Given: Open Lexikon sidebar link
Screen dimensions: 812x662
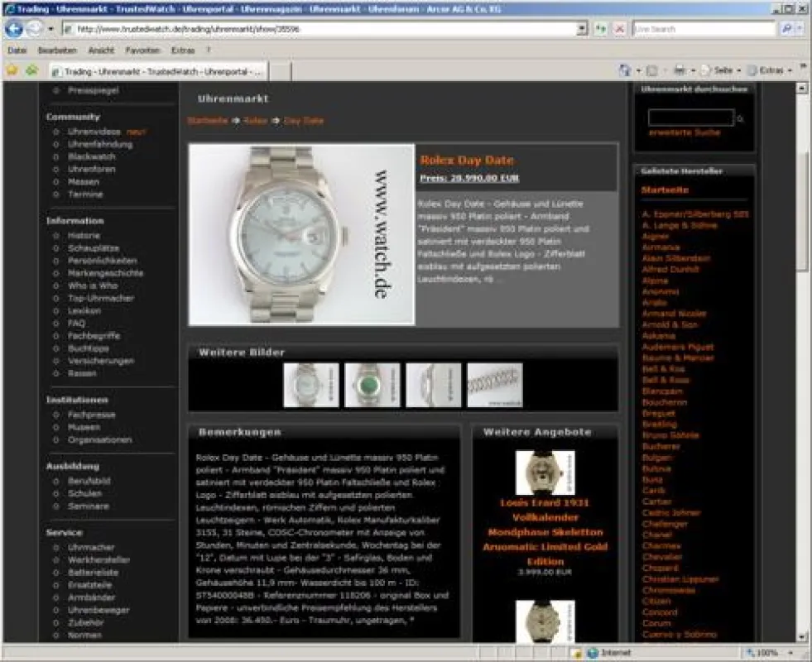Looking at the screenshot, I should [84, 311].
